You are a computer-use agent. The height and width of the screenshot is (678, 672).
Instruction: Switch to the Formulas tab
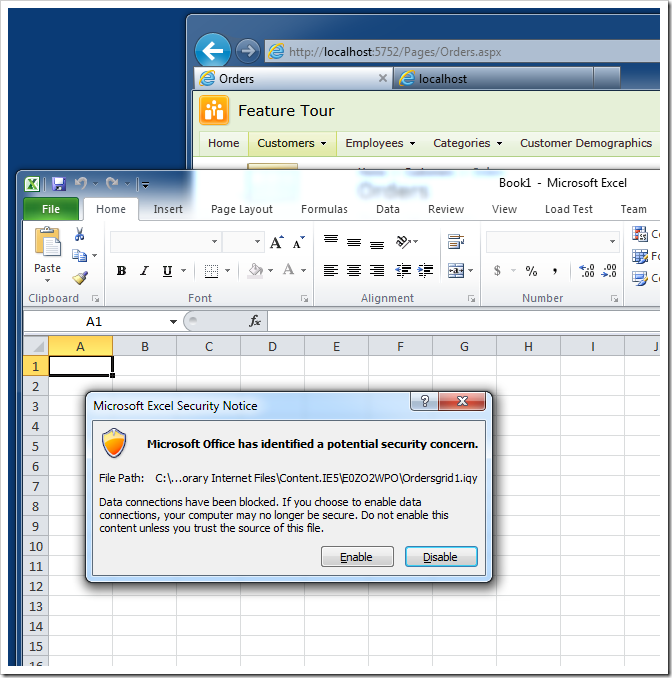click(324, 209)
